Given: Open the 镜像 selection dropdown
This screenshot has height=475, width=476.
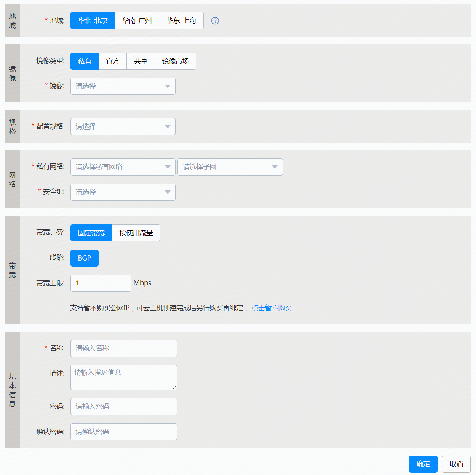Looking at the screenshot, I should pyautogui.click(x=123, y=86).
